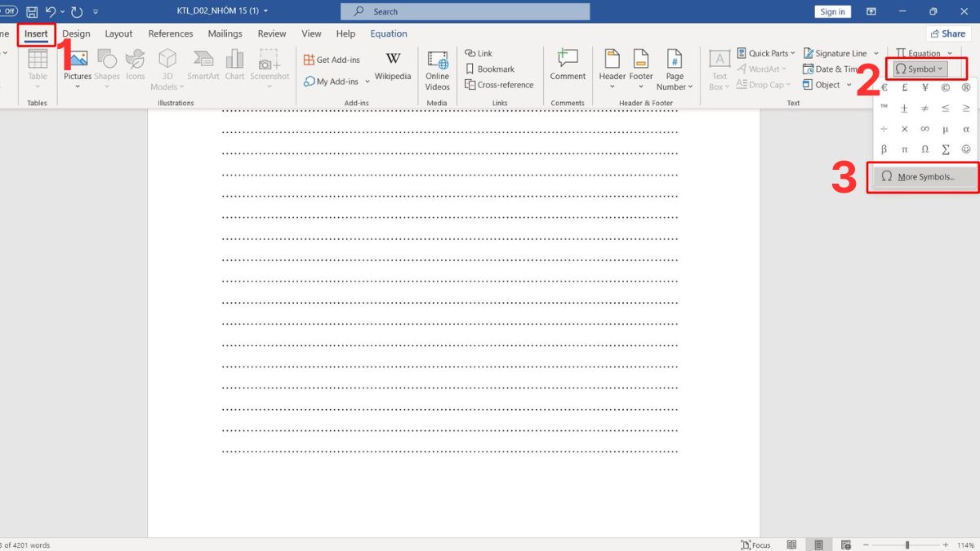Select the Print Layout view button
The width and height of the screenshot is (980, 551).
(x=818, y=544)
